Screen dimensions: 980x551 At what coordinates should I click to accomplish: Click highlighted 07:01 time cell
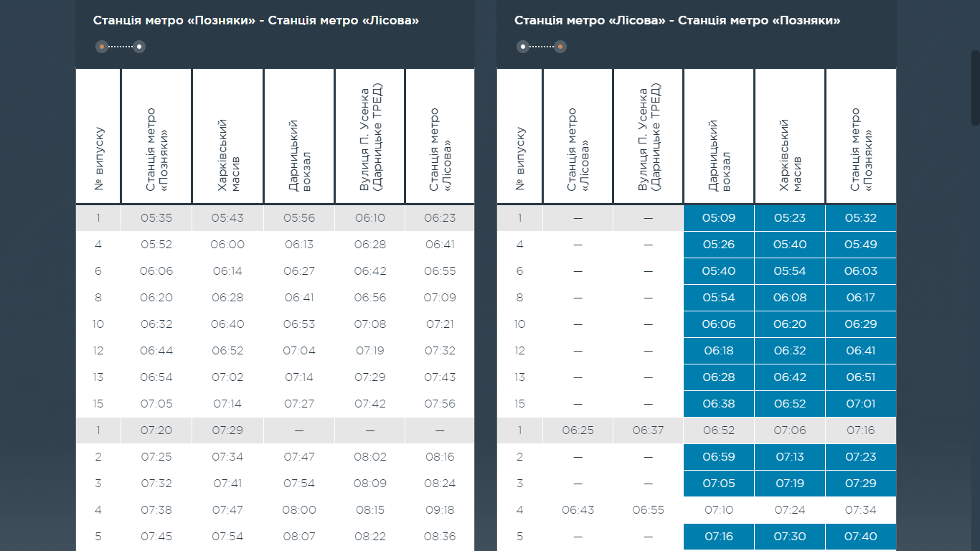pyautogui.click(x=861, y=404)
